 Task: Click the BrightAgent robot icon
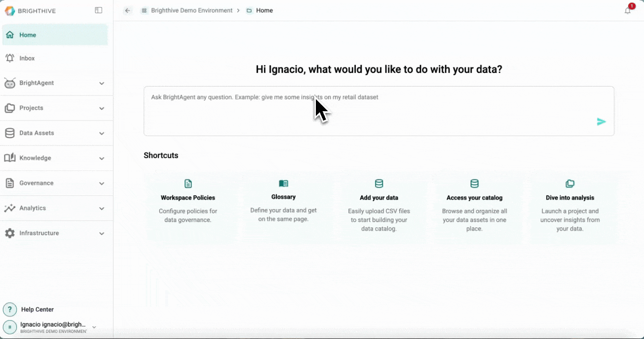(x=10, y=83)
